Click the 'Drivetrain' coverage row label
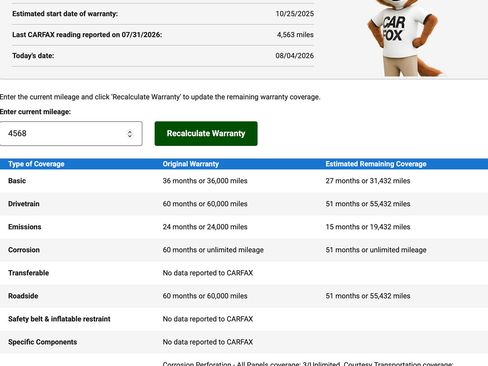This screenshot has width=488, height=366. click(24, 204)
